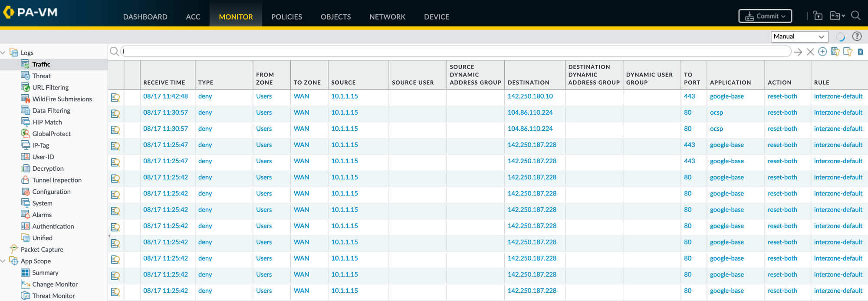The width and height of the screenshot is (868, 301).
Task: Click receive time 08/17 11:42:48
Action: tap(165, 96)
